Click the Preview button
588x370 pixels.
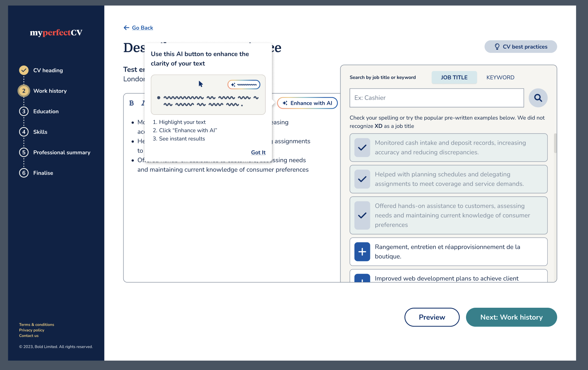432,317
